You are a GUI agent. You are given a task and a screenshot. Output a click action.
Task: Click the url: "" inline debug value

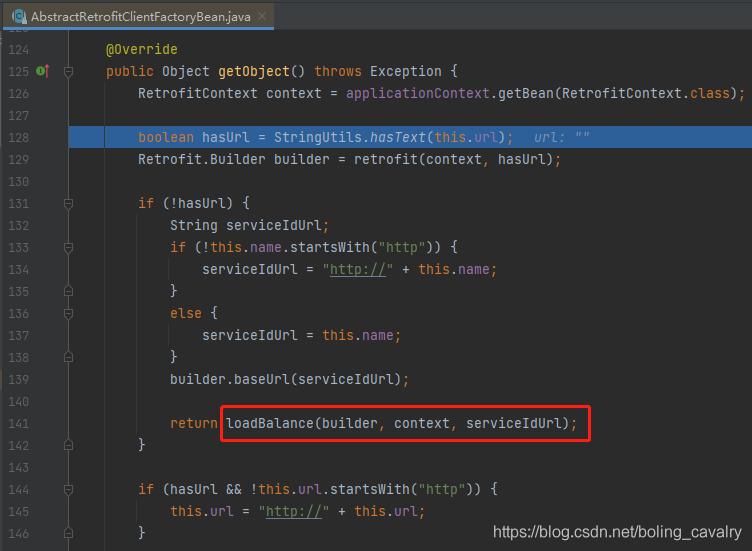[x=562, y=138]
